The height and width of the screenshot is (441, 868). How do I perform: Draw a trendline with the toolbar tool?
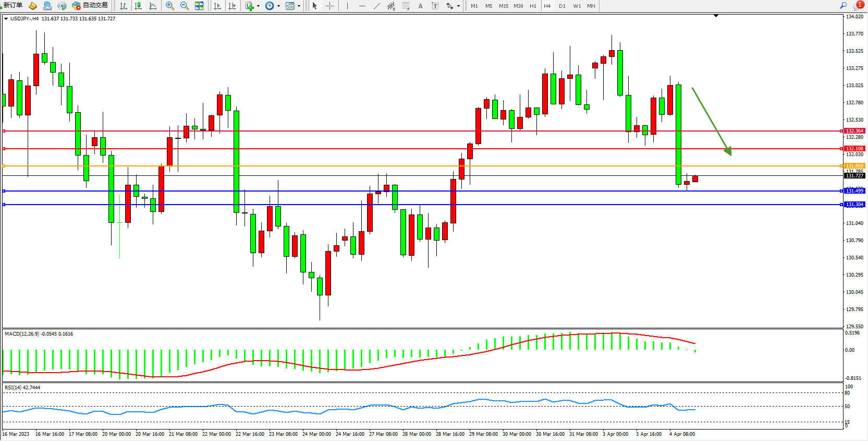pyautogui.click(x=376, y=6)
